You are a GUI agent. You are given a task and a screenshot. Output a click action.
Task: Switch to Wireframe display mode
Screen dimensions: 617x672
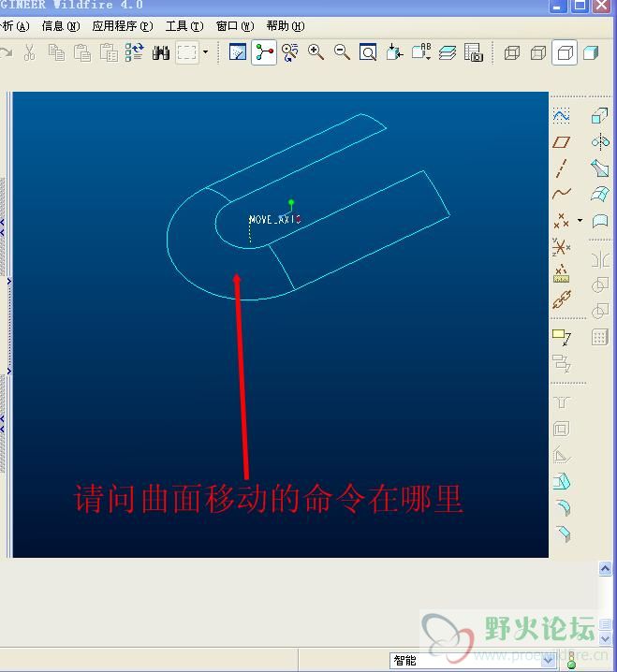(512, 53)
